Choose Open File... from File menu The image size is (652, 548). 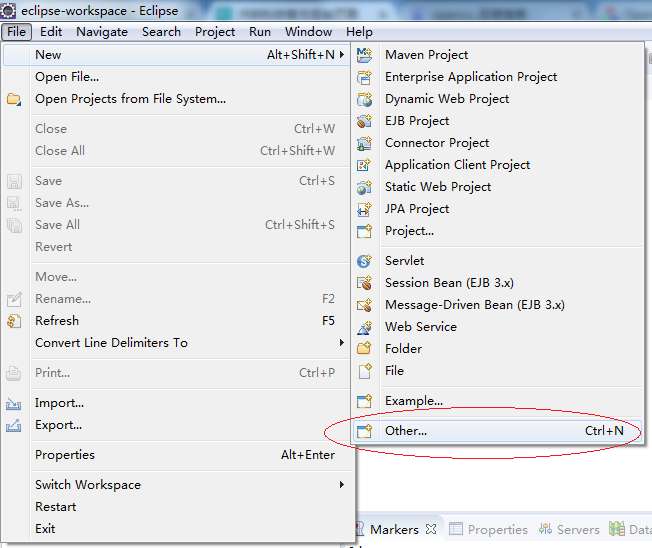pyautogui.click(x=176, y=77)
